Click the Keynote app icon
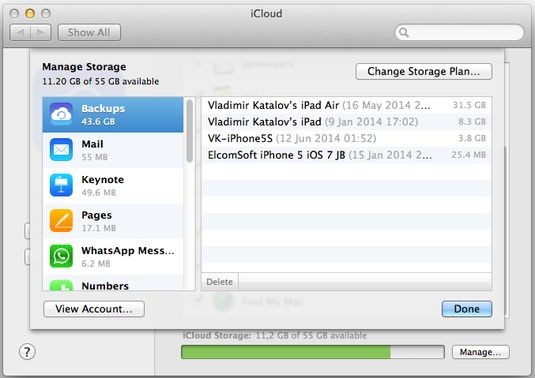535x378 pixels. click(61, 185)
